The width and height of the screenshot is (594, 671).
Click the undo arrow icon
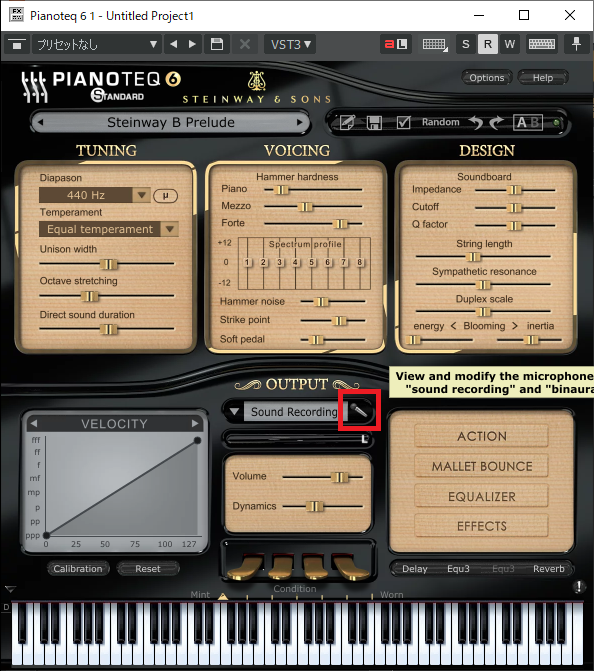(x=476, y=123)
